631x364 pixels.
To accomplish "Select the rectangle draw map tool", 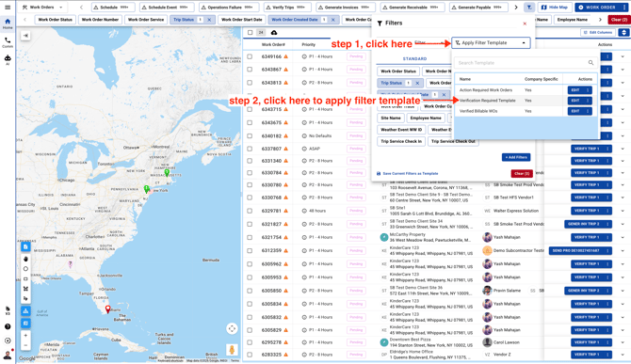I will pyautogui.click(x=25, y=278).
